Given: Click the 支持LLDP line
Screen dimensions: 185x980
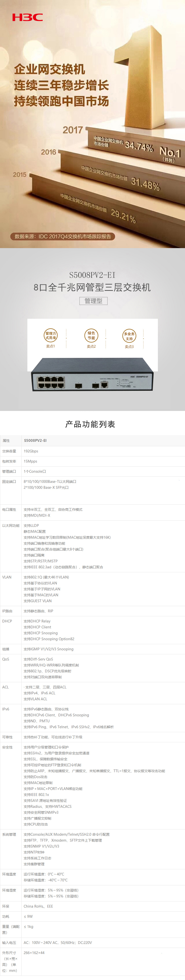Looking at the screenshot, I should pyautogui.click(x=31, y=525).
